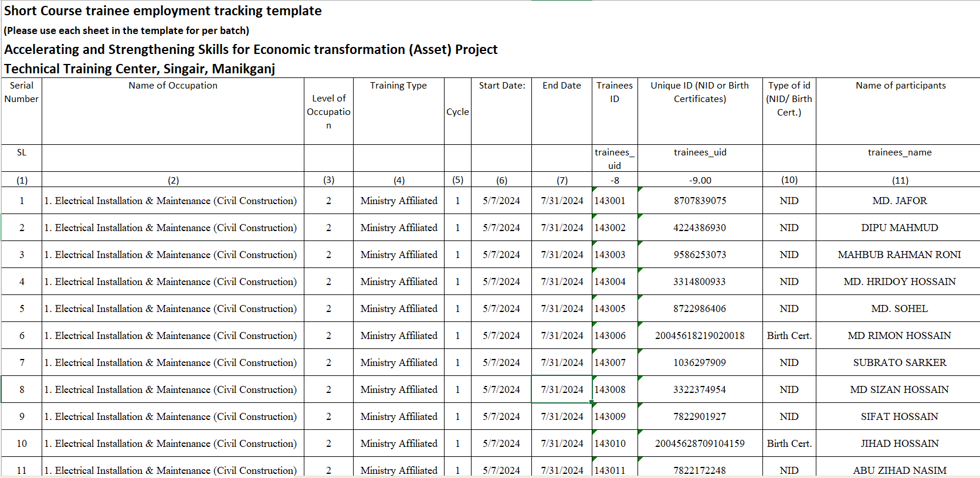Select the MAHBUB RAHMAN RONI cell
This screenshot has width=980, height=478.
coord(899,255)
